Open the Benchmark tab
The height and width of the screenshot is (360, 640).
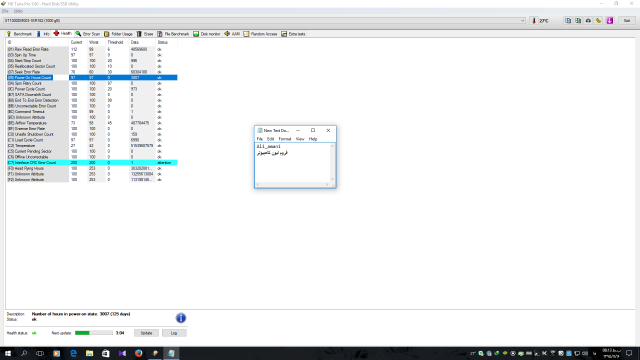[19, 34]
